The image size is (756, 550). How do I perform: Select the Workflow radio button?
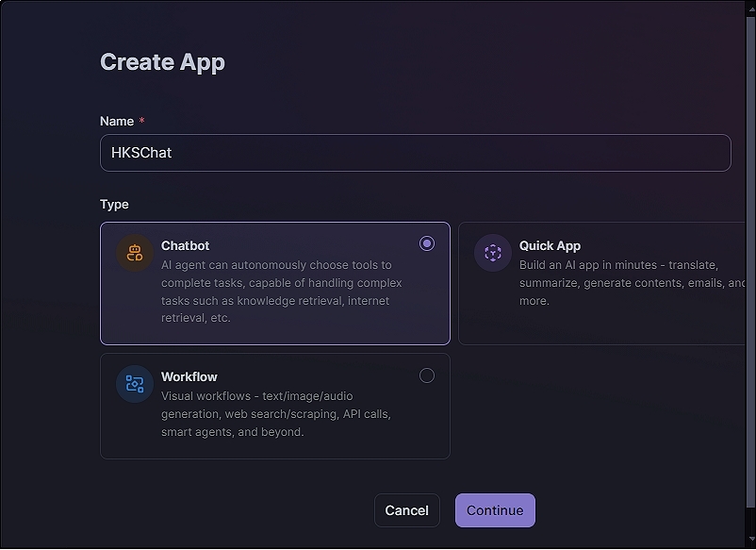coord(427,375)
